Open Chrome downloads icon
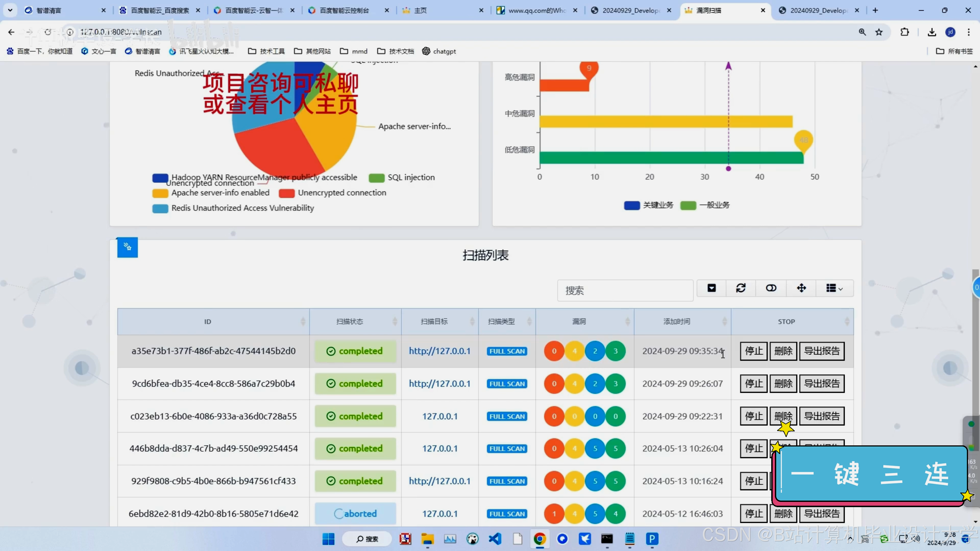This screenshot has height=551, width=980. 932,32
